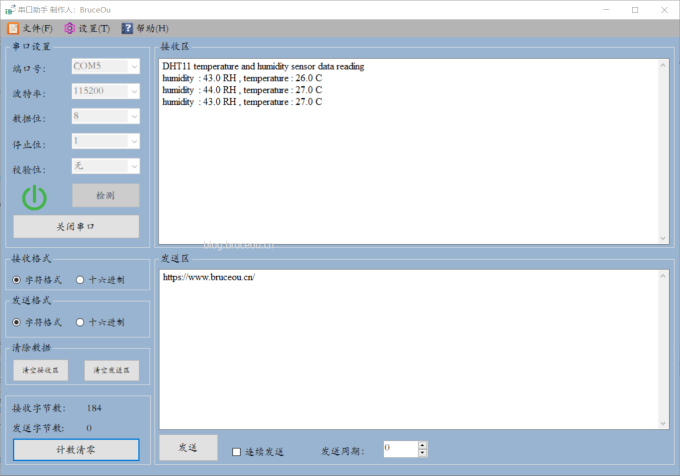680x476 pixels.
Task: Click the 发送 button
Action: pos(187,448)
